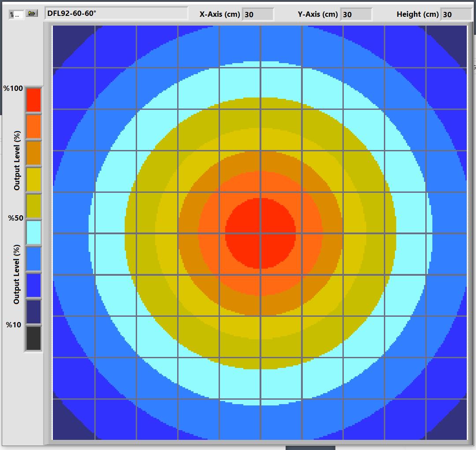Edit the Y-Axis (cm) value field
Screen dimensions: 476x450
pos(356,14)
